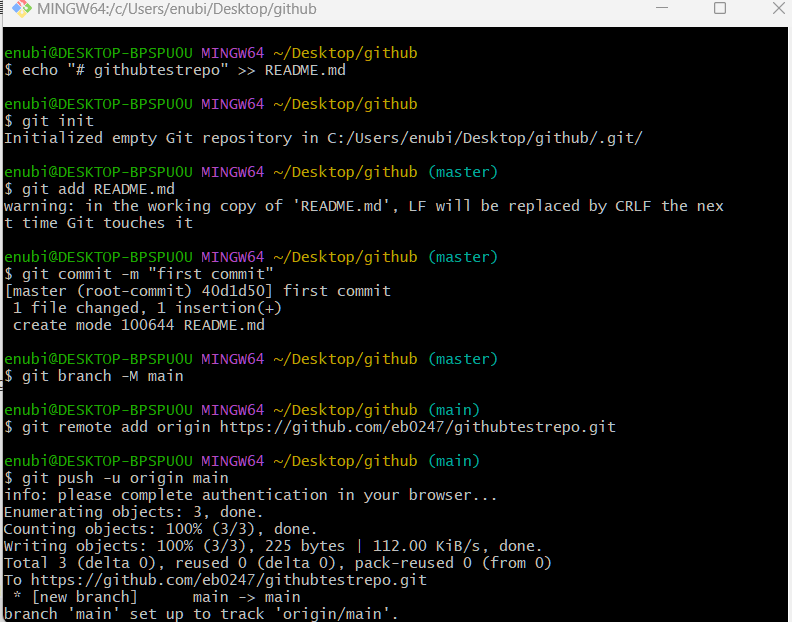Click the 'Counting objects: 100% (3/3)' line
This screenshot has height=622, width=792.
click(161, 529)
